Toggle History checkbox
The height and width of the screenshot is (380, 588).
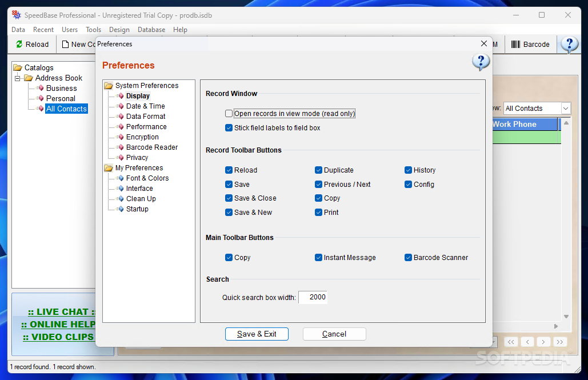(409, 170)
